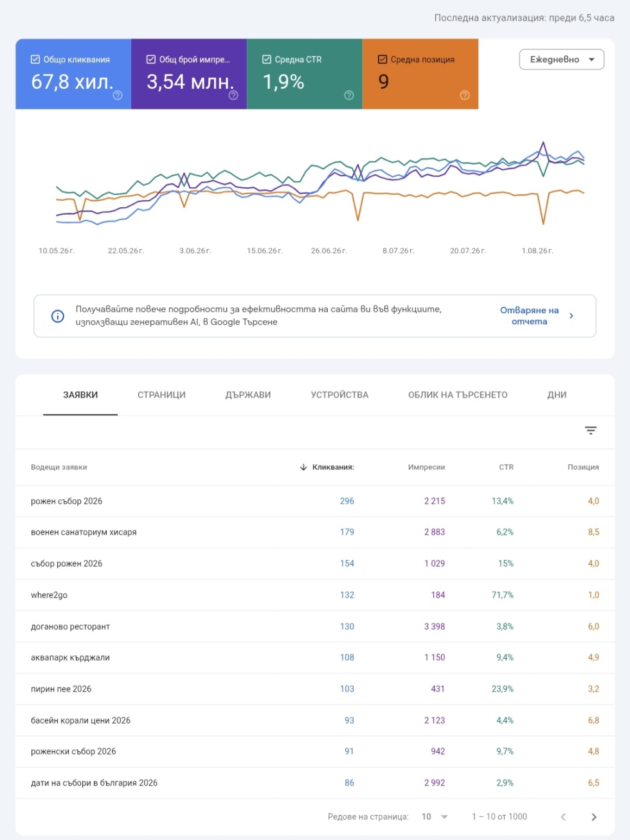Expand the Отваряне на отчета chevron

click(571, 316)
